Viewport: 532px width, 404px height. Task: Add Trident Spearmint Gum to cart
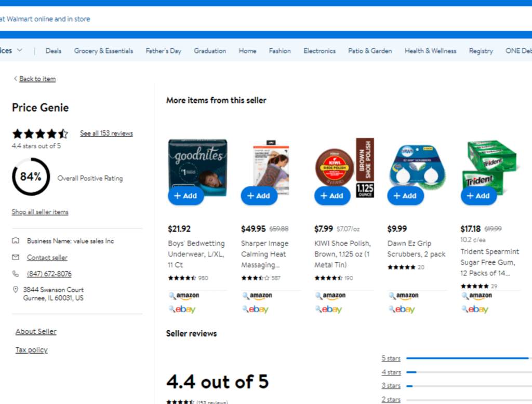coord(478,196)
